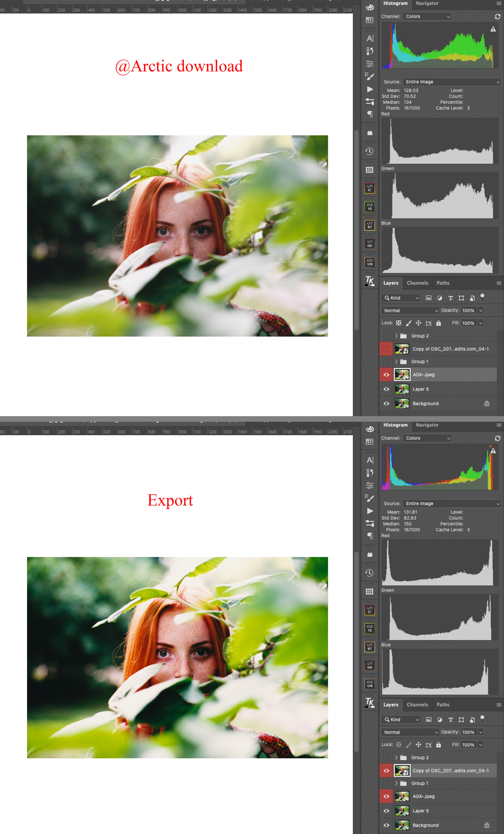Hide AGX-Jpeg layer in the upper Layers panel
Viewport: 504px width, 834px height.
386,375
